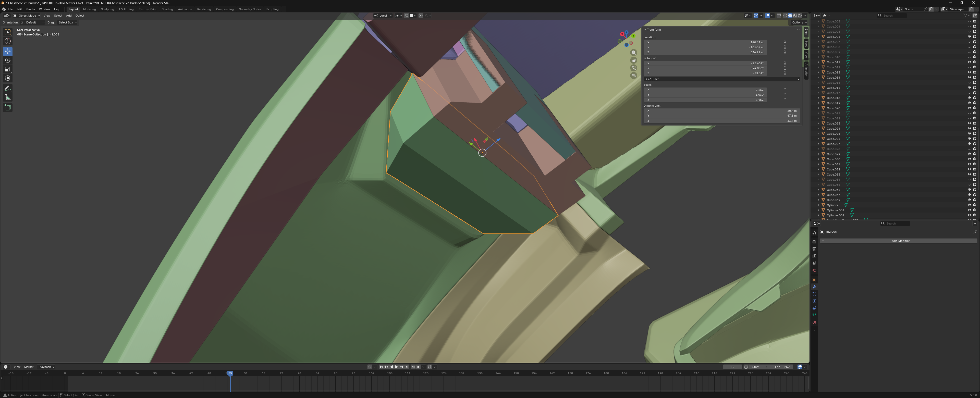Hide Cube.006 in the outliner
The height and width of the screenshot is (398, 980).
969,36
